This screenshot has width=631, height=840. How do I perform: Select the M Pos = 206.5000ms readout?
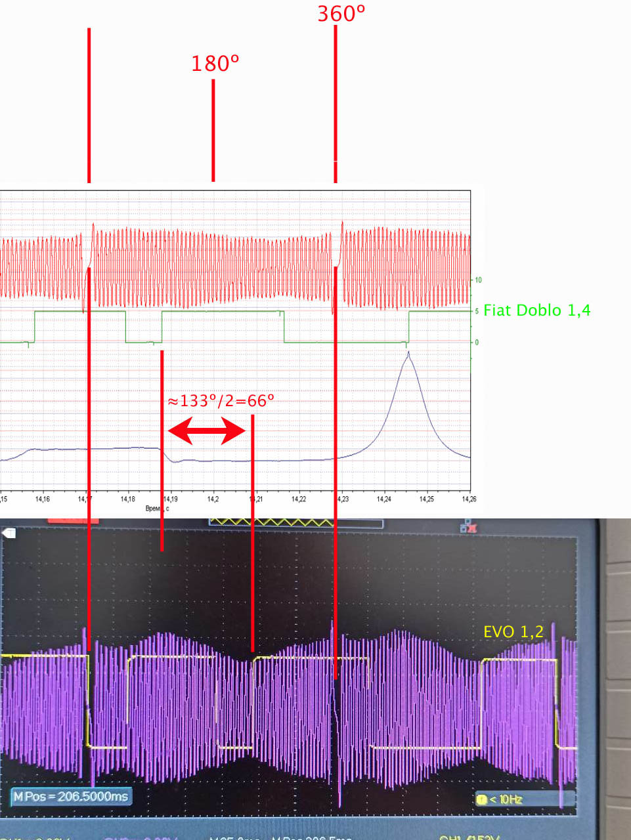click(71, 797)
